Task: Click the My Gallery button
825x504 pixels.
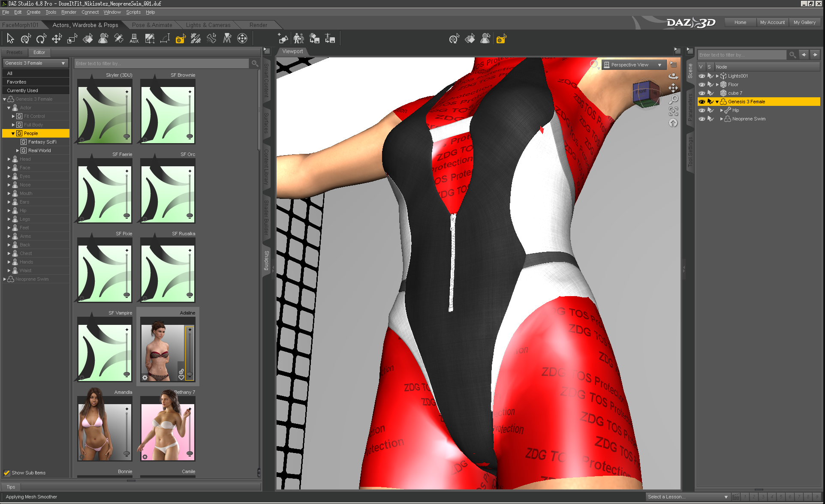Action: (x=804, y=22)
